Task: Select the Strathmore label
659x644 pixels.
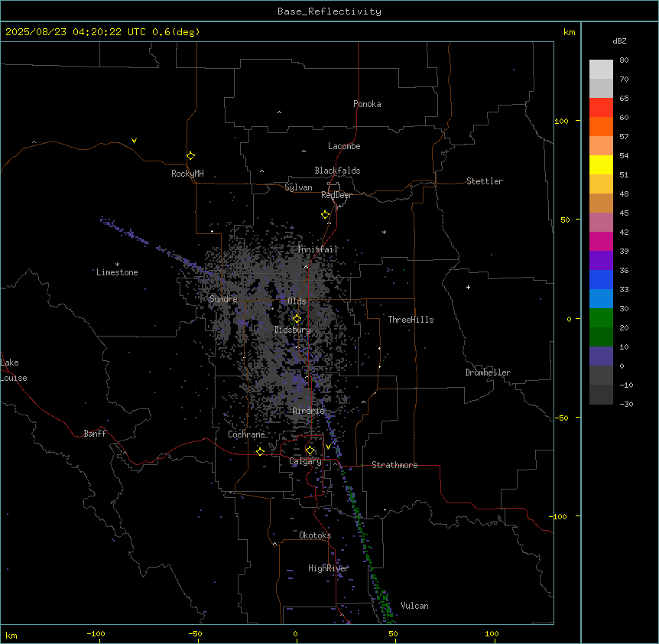Action: (x=394, y=465)
